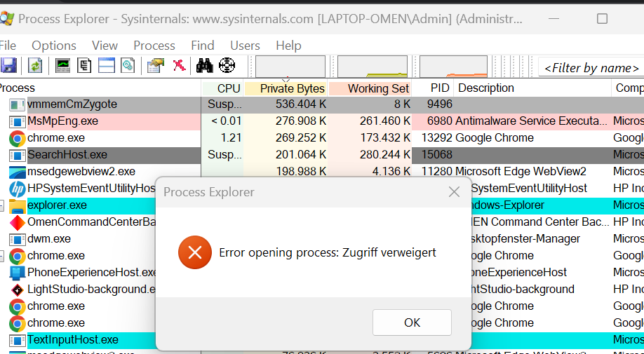Sort by the Description column header
Viewport: 644px width, 354px height.
click(532, 88)
